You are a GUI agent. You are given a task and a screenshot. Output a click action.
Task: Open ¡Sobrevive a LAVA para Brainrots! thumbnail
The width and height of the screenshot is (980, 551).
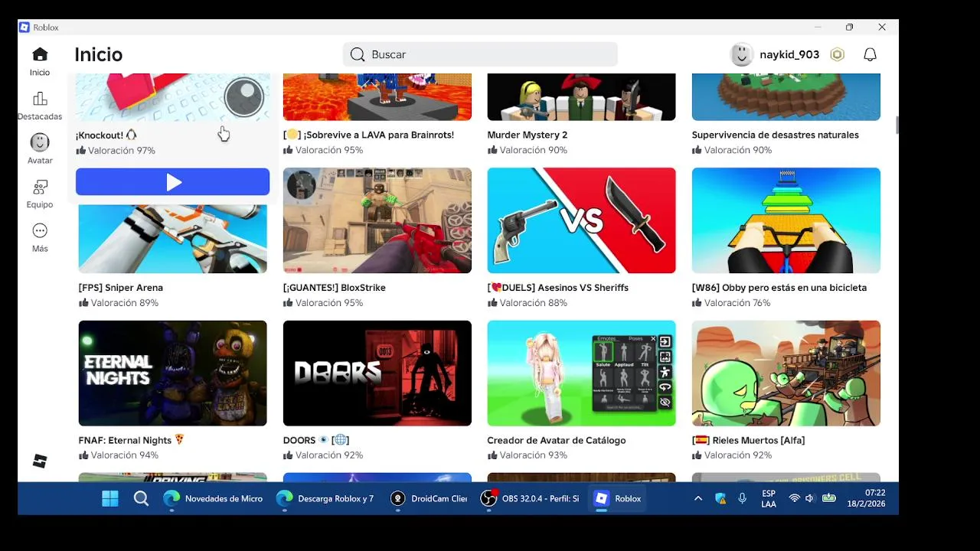click(x=377, y=96)
